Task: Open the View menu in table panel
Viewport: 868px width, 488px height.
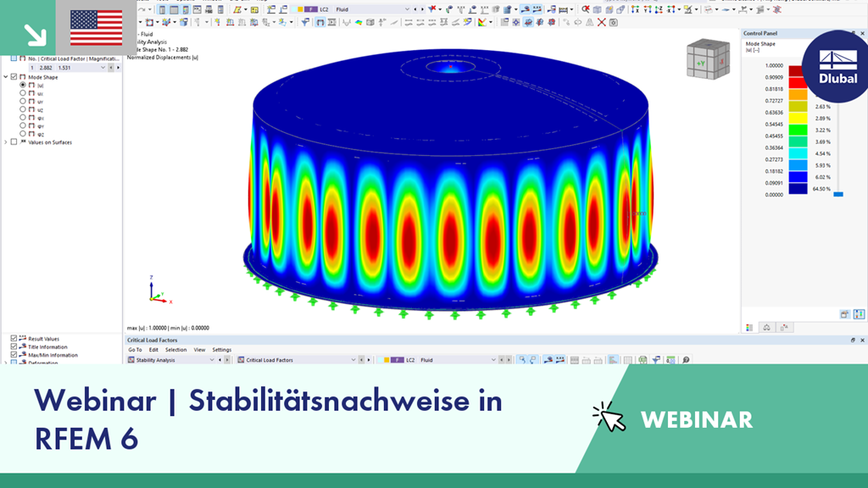Action: (199, 350)
